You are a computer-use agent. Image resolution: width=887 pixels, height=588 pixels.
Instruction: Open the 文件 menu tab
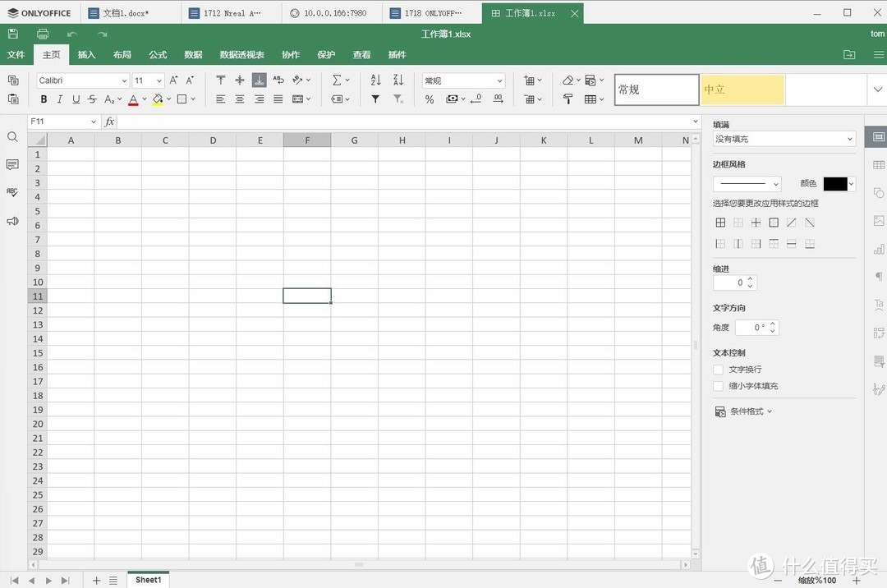(x=16, y=55)
